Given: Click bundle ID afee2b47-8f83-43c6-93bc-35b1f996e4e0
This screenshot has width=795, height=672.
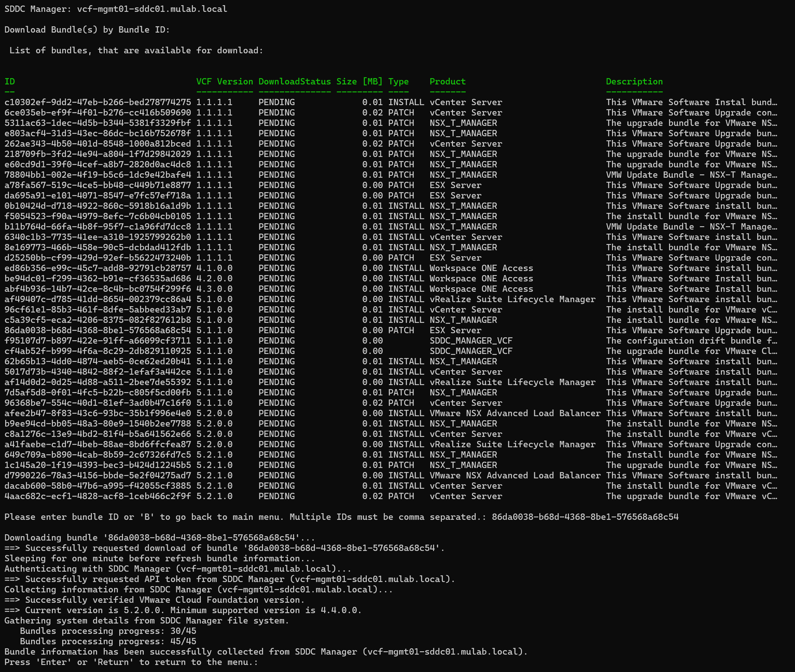Looking at the screenshot, I should (x=97, y=413).
